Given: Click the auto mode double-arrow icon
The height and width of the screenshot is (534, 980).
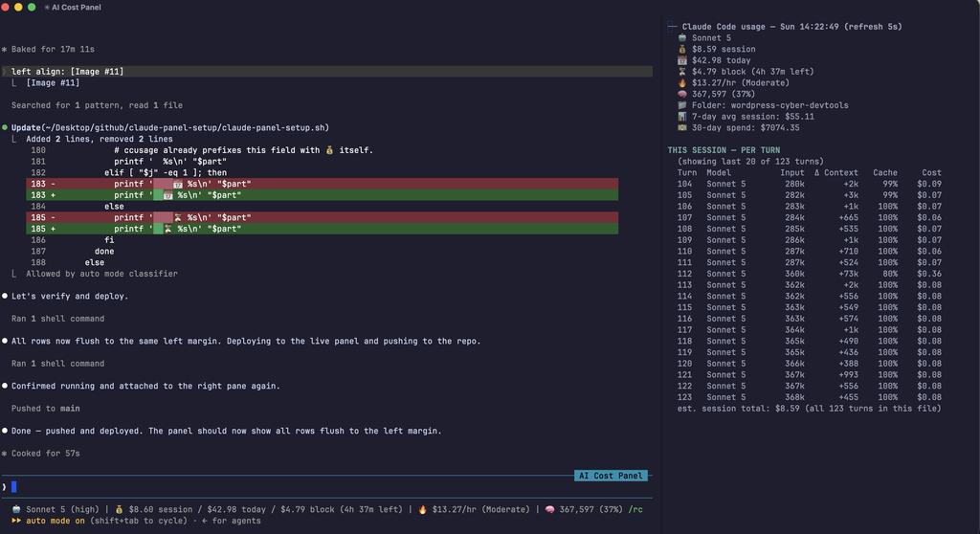Looking at the screenshot, I should click(x=15, y=521).
